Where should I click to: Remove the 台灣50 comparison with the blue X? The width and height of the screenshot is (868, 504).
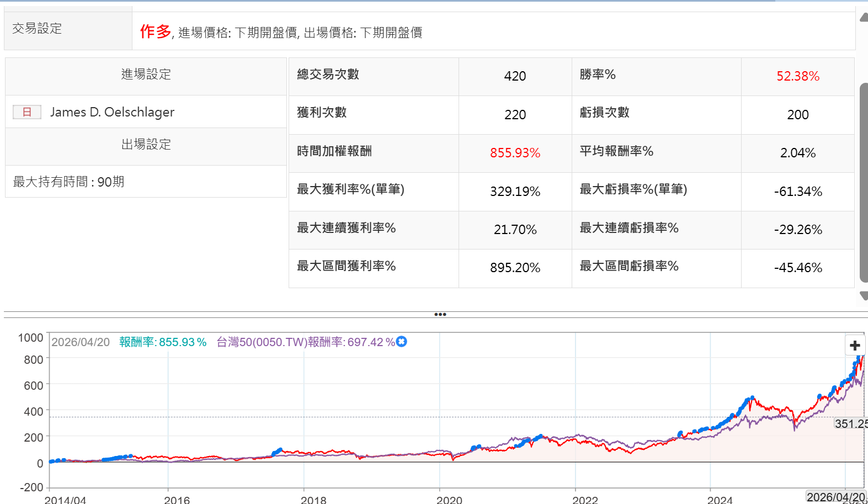402,342
